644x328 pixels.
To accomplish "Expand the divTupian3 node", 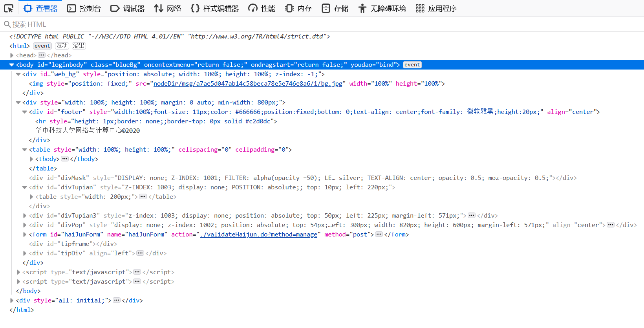I will [25, 216].
